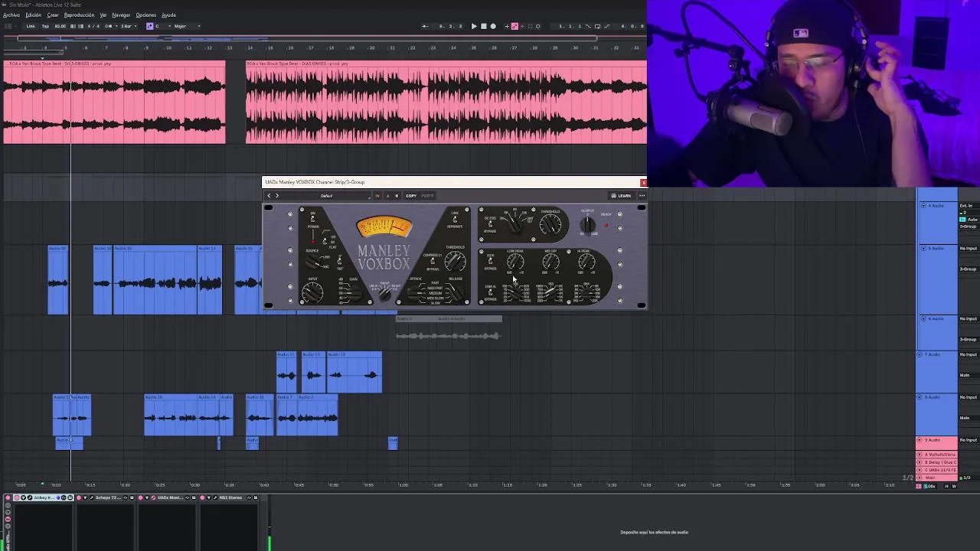Fold track 4 Audio with its arrow
The image size is (980, 551).
pyautogui.click(x=923, y=206)
